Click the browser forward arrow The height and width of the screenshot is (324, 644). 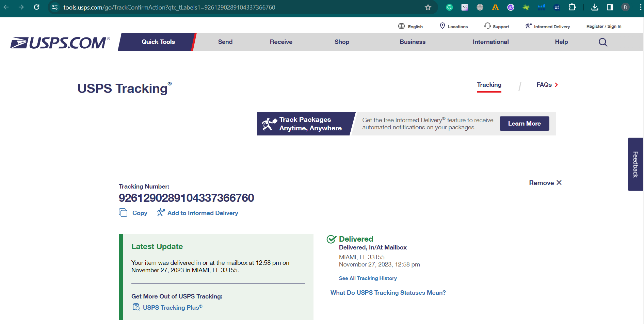pos(21,7)
